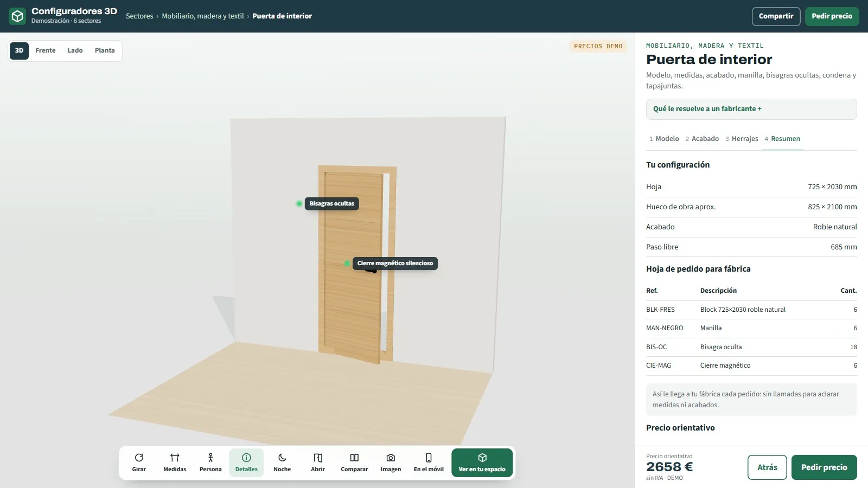Click the Compartir button
868x488 pixels.
[776, 16]
